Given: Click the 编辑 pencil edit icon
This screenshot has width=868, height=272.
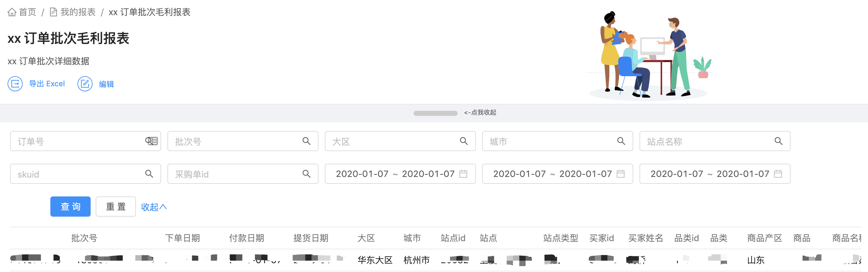Looking at the screenshot, I should [85, 84].
